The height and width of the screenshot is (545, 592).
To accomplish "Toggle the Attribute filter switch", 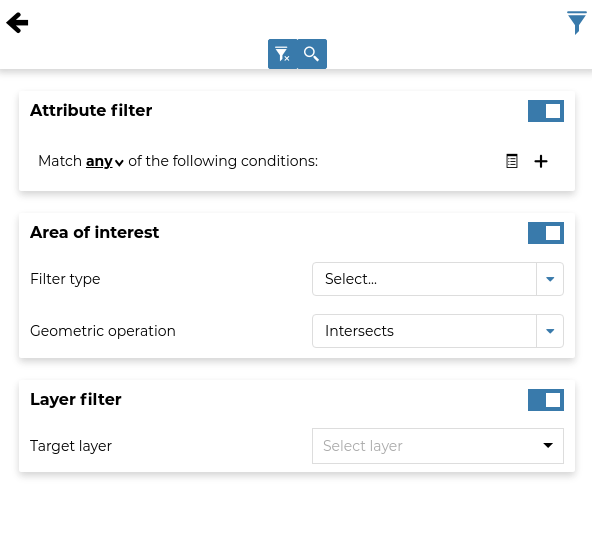I will point(546,111).
